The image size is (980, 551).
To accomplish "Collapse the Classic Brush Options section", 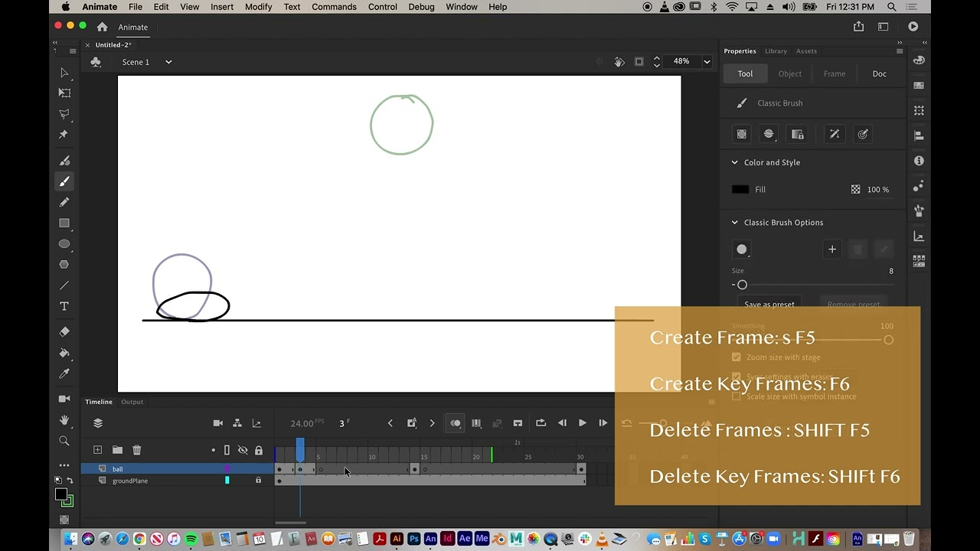I will point(735,223).
